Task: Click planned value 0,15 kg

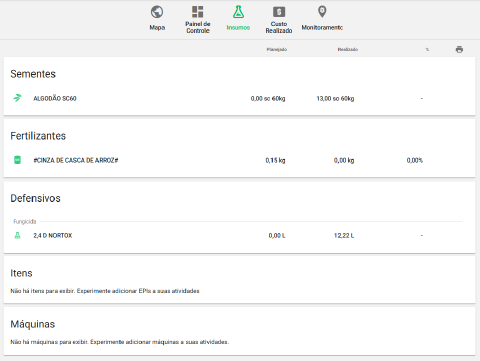Action: (275, 160)
